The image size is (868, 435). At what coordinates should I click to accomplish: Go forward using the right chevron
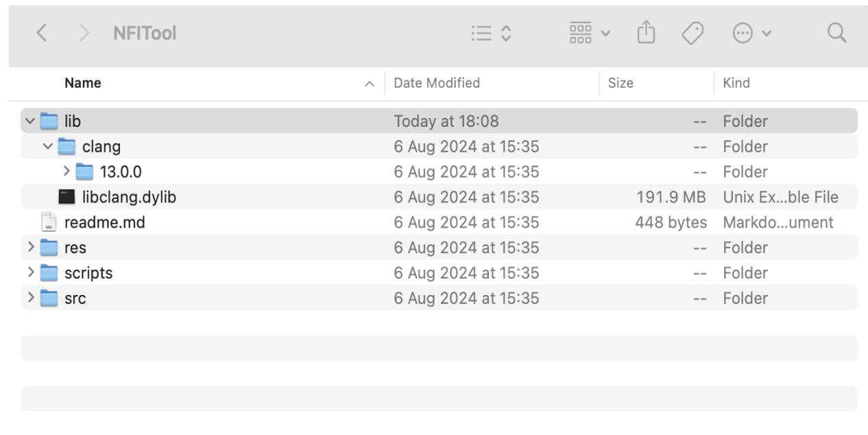[x=84, y=32]
